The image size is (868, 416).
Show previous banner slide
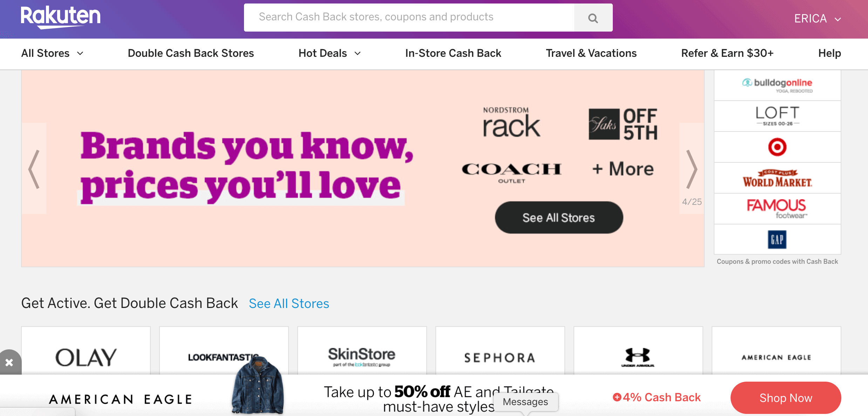pyautogui.click(x=34, y=169)
